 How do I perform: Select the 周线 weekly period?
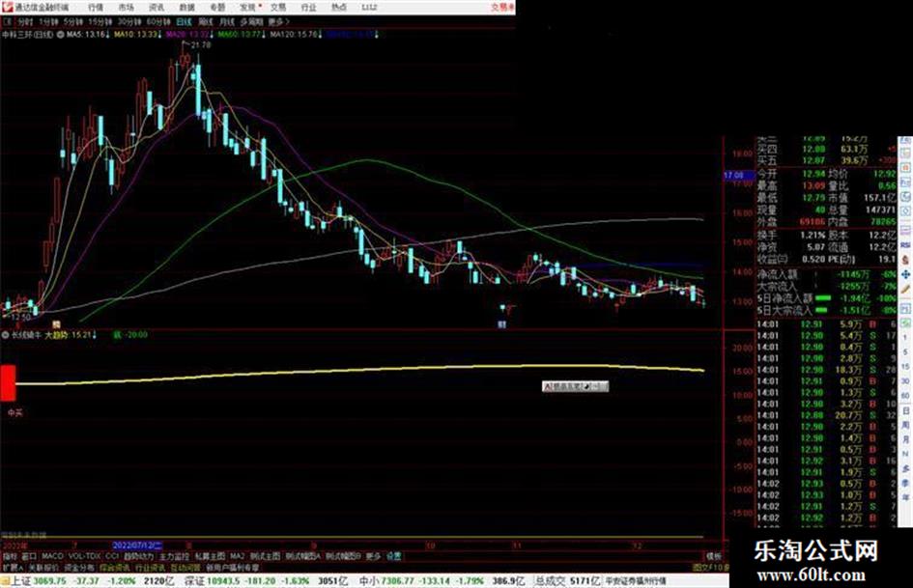click(x=206, y=21)
